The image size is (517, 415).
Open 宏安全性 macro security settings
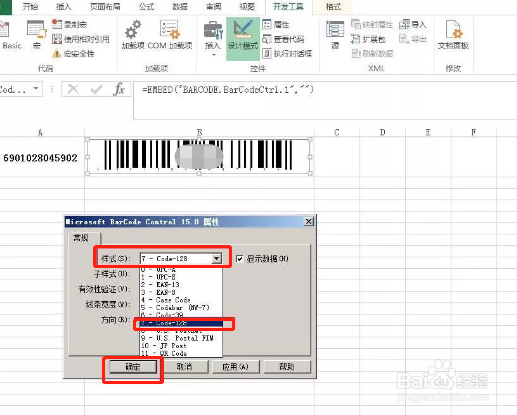tap(73, 53)
